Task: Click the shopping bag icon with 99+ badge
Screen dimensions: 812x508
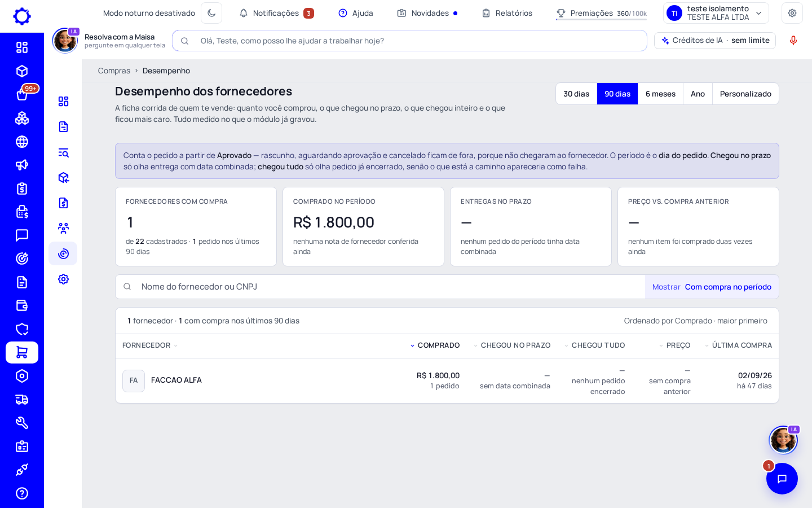Action: pyautogui.click(x=22, y=95)
